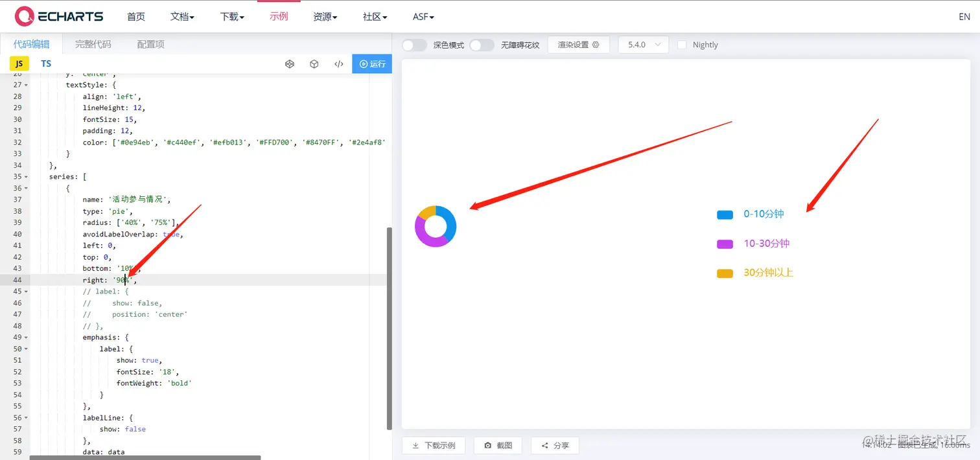Expand the 下载 menu

pos(232,17)
